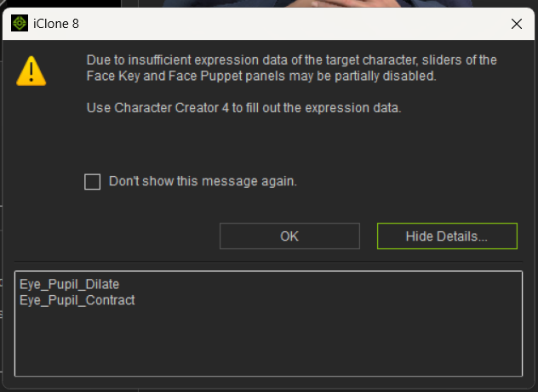This screenshot has height=392, width=538.
Task: Click the yellow warning triangle icon
Action: point(31,71)
